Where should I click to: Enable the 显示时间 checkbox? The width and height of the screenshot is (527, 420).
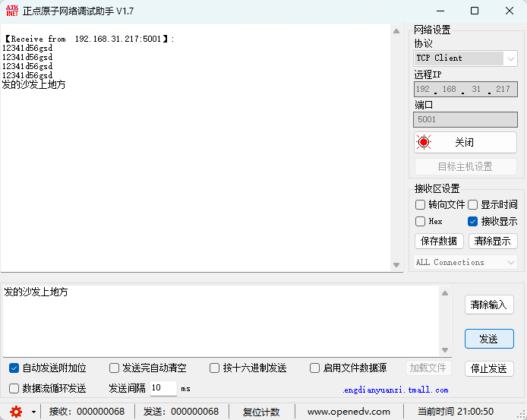point(472,205)
